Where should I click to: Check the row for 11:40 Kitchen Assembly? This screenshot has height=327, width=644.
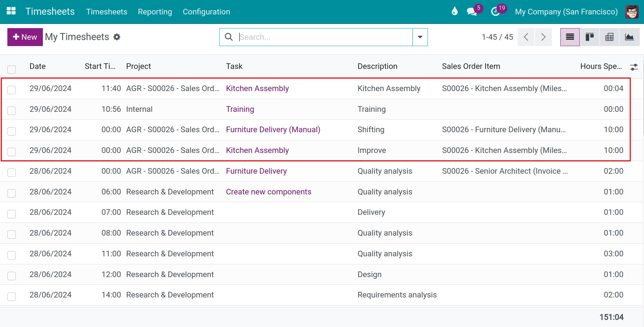pyautogui.click(x=12, y=90)
